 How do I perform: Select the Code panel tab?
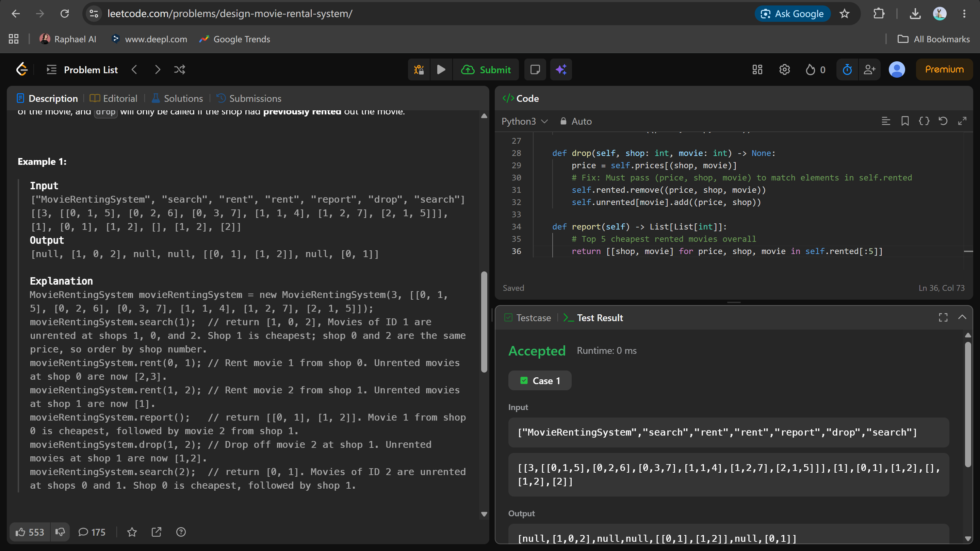pyautogui.click(x=520, y=99)
